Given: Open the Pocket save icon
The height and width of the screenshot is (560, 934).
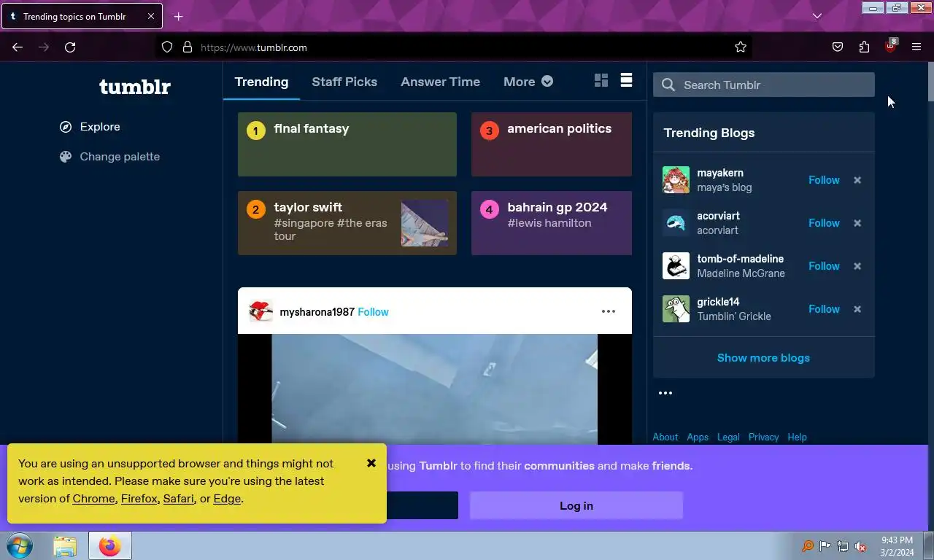Looking at the screenshot, I should point(838,47).
